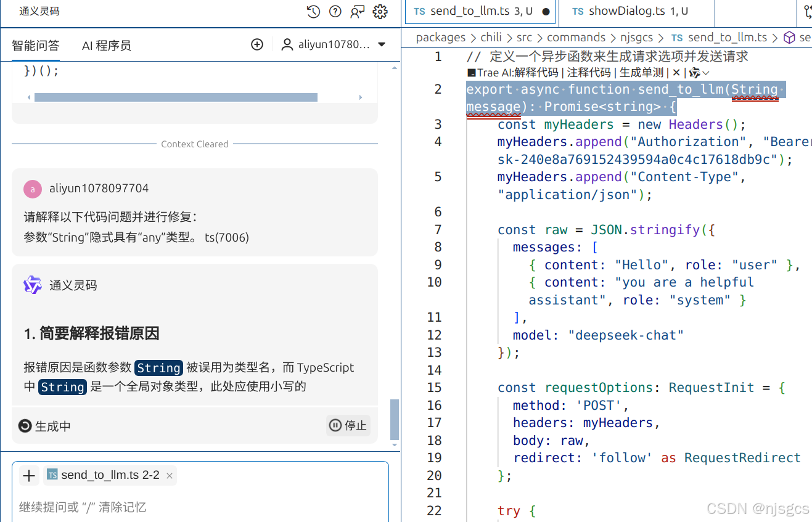
Task: Click the 生成中 spinner icon
Action: pyautogui.click(x=25, y=426)
